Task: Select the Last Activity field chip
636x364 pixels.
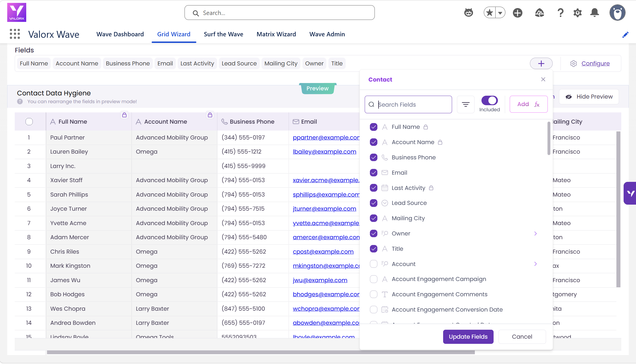Action: (x=197, y=63)
